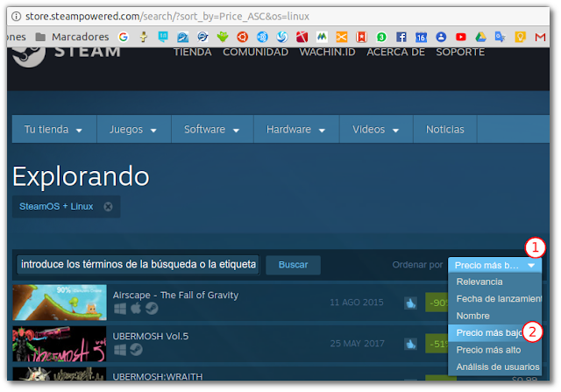Click the 11 AGO 2015 release date
This screenshot has height=392, width=561.
pos(357,303)
